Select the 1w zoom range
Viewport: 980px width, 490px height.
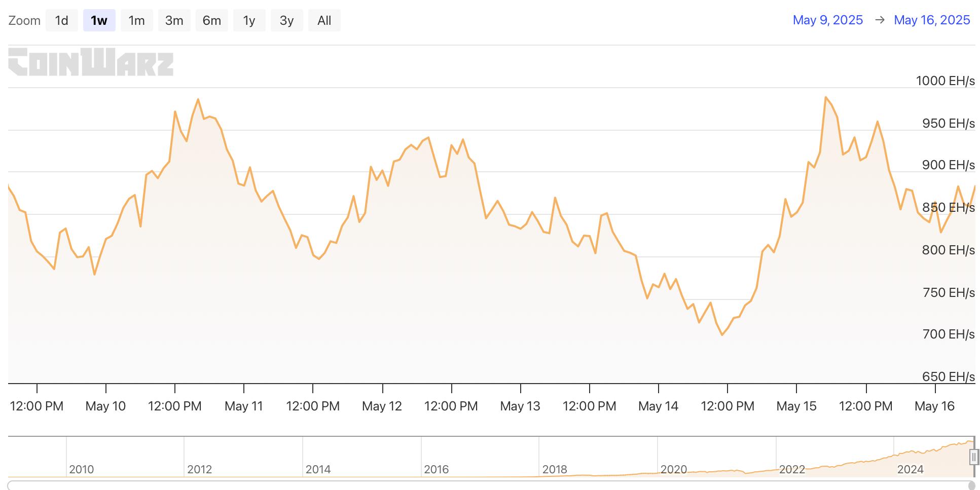99,20
